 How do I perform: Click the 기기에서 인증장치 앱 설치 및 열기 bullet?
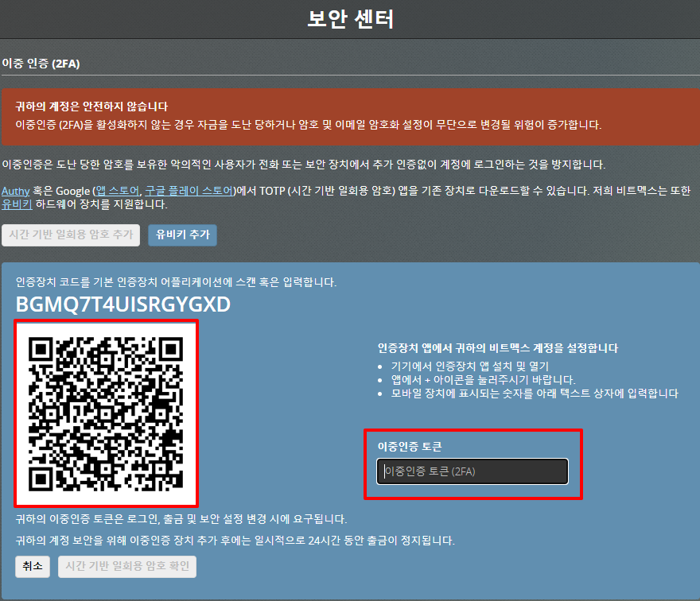pyautogui.click(x=470, y=366)
